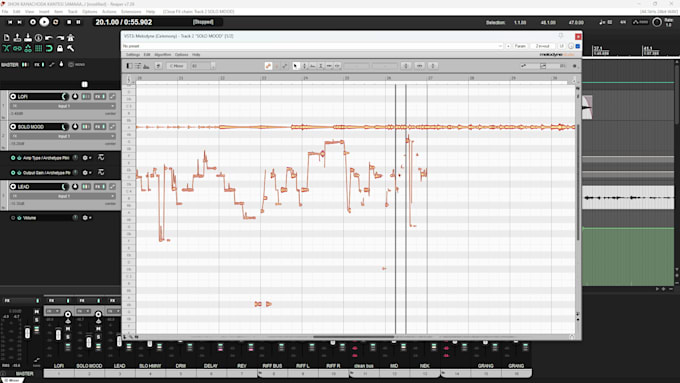
Task: Open Melodyne settings gear in toolbar
Action: (x=575, y=66)
